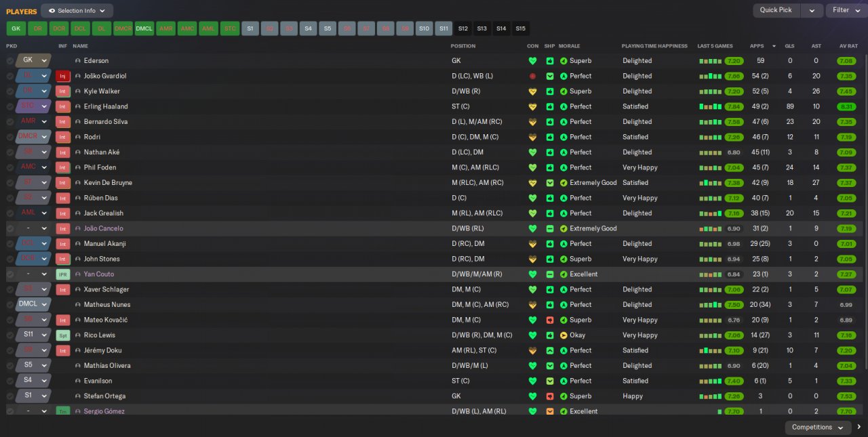The width and height of the screenshot is (868, 437).
Task: Click Joško Gvardiol's red injury condition icon
Action: (532, 76)
